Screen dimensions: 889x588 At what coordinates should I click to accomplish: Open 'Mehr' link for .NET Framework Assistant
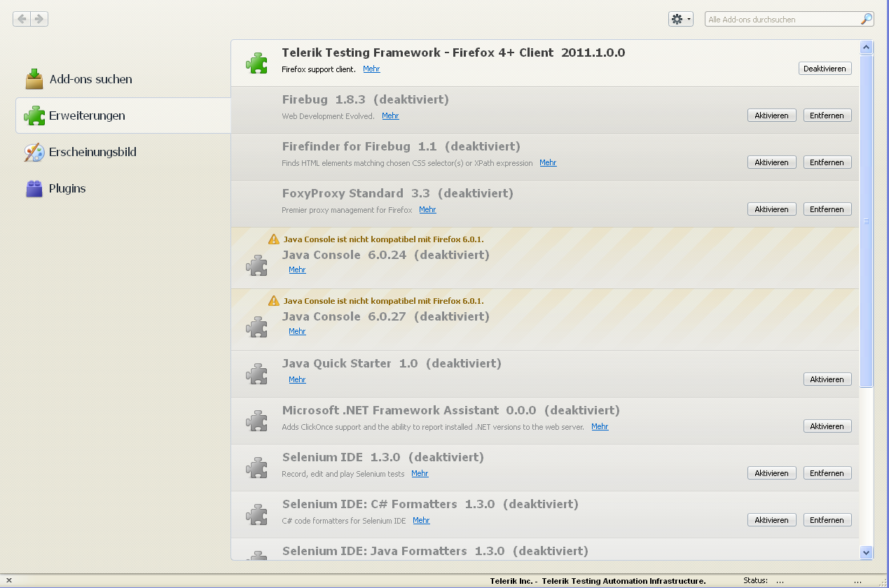[x=600, y=427]
